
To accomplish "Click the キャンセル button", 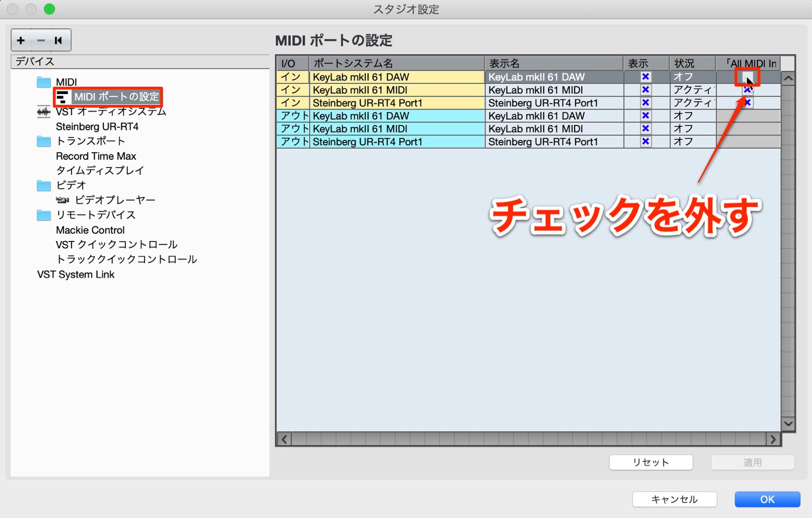I will pyautogui.click(x=674, y=499).
